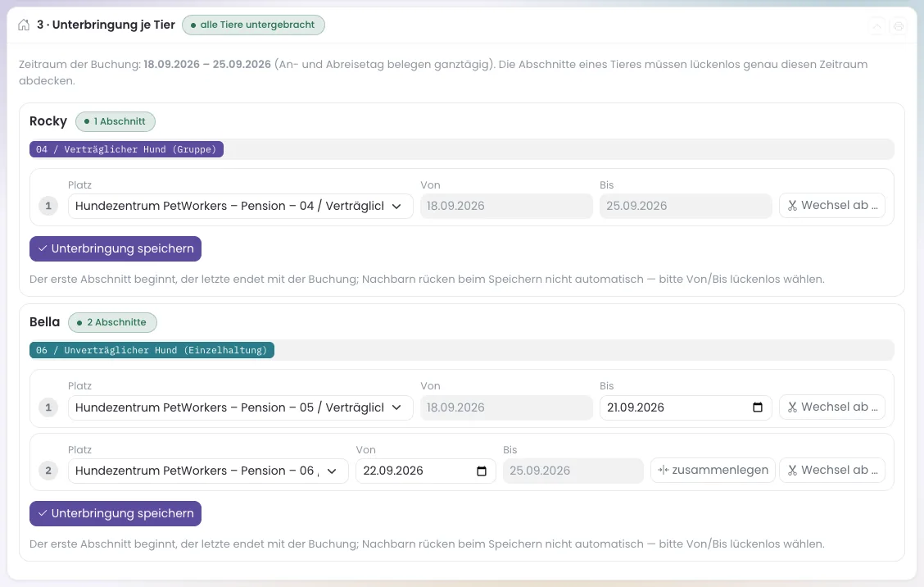The height and width of the screenshot is (587, 924).
Task: Click the section number 1 in Rocky's card
Action: coord(48,206)
